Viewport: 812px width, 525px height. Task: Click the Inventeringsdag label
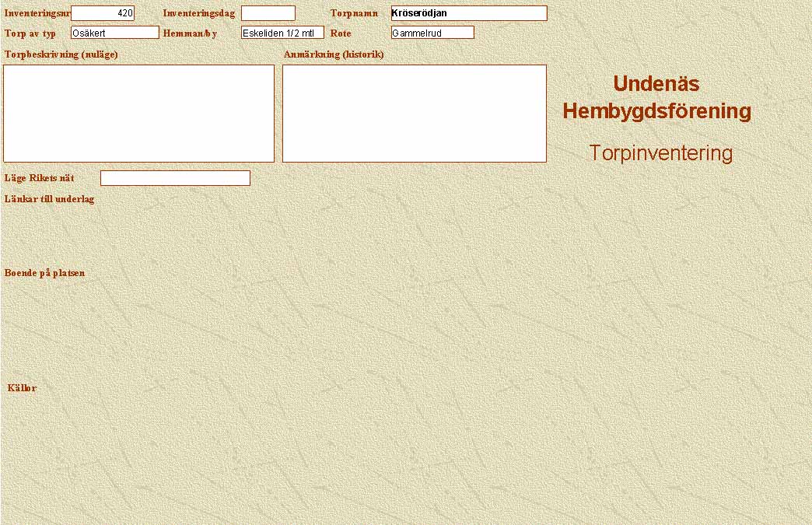coord(198,13)
